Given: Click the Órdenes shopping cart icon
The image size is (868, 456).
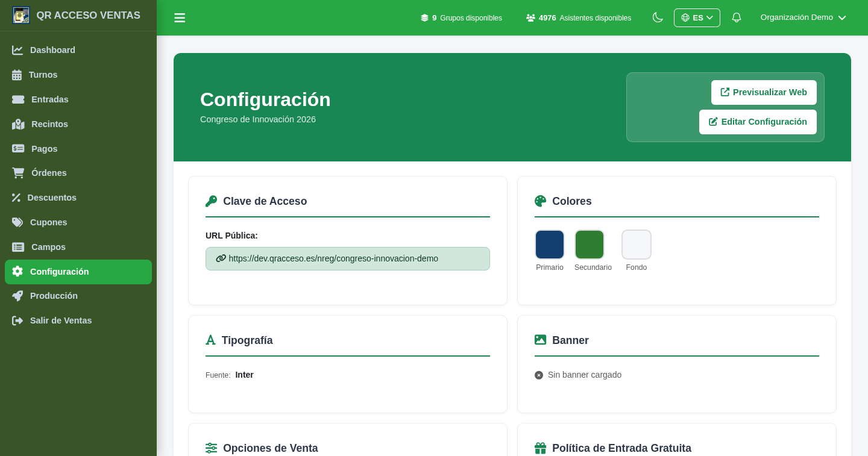Looking at the screenshot, I should pyautogui.click(x=18, y=173).
